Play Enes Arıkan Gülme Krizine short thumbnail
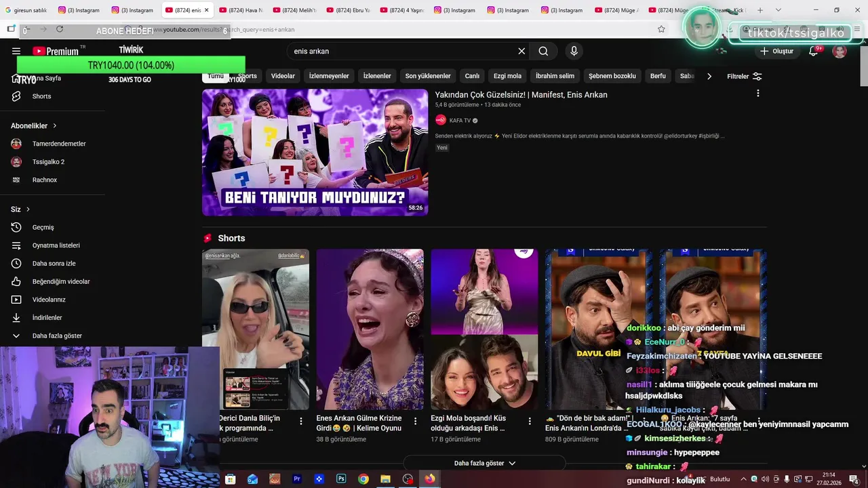The width and height of the screenshot is (868, 488). [x=370, y=329]
